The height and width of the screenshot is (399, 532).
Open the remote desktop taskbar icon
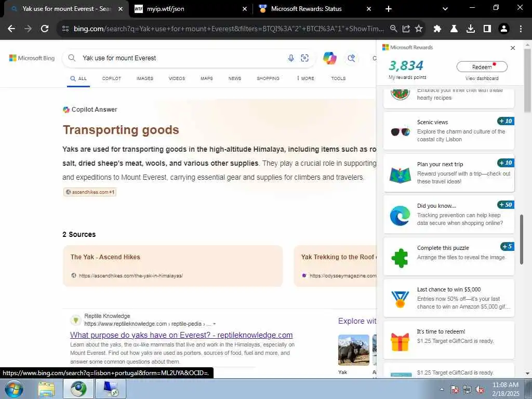coord(111,389)
